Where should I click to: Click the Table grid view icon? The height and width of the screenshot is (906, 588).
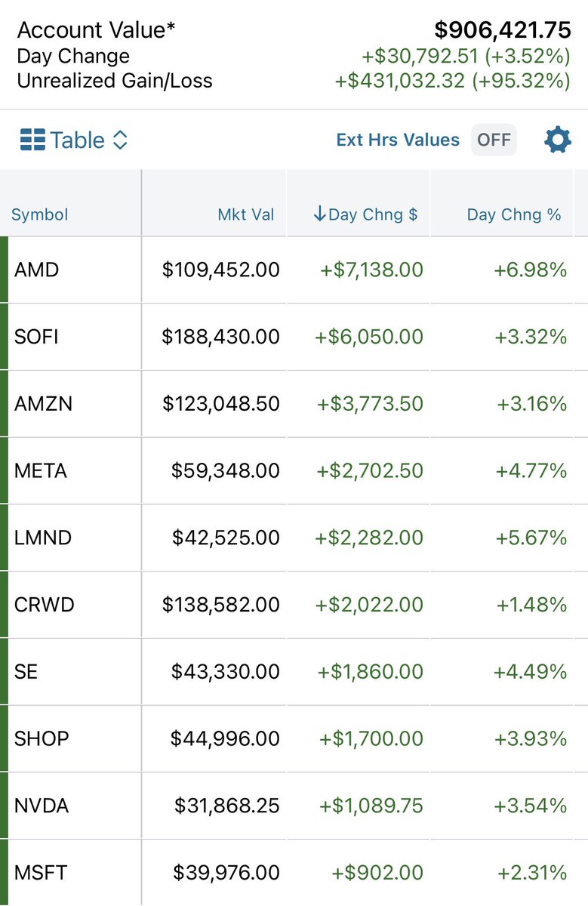point(32,140)
